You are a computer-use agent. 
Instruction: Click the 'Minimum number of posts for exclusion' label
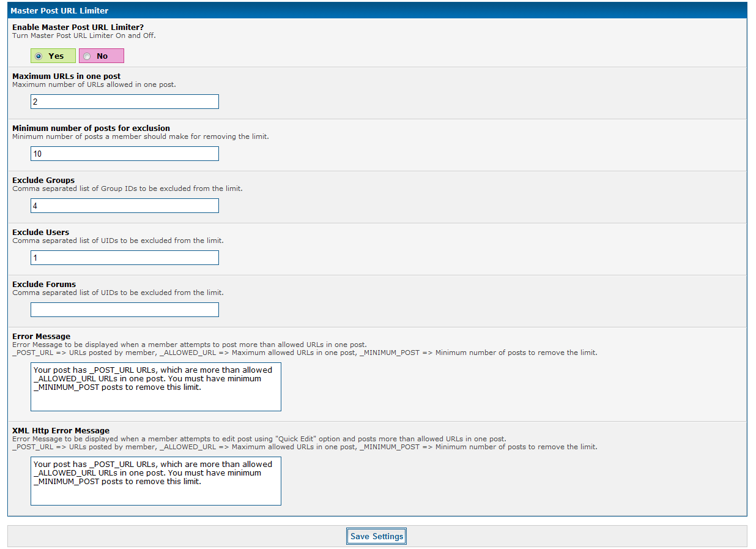coord(91,129)
